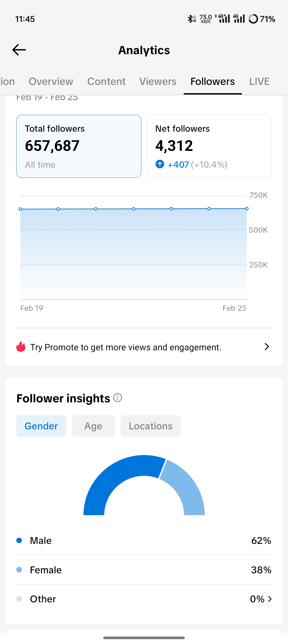Image resolution: width=288 pixels, height=644 pixels.
Task: Tap the back arrow icon
Action: point(19,50)
